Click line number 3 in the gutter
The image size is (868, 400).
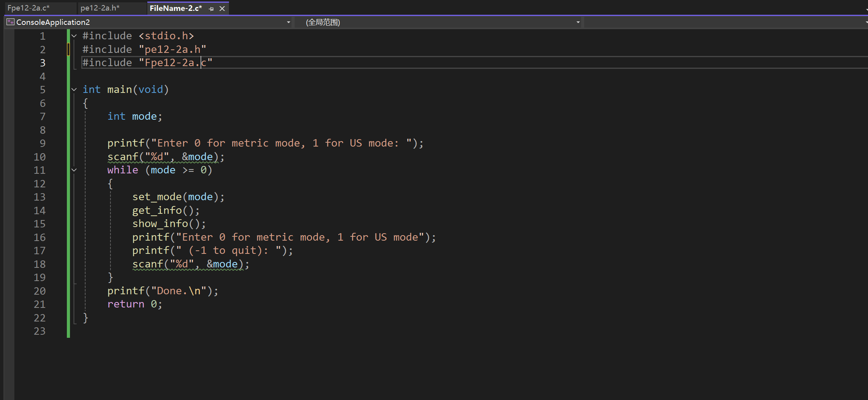43,63
